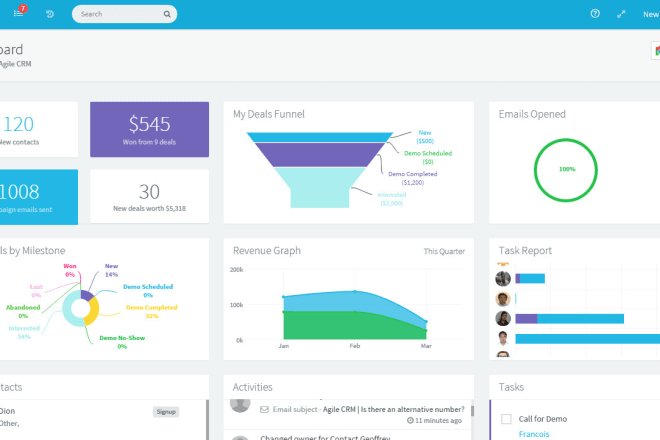Image resolution: width=660 pixels, height=440 pixels.
Task: Click the 'Call for Demo' task name
Action: click(543, 419)
